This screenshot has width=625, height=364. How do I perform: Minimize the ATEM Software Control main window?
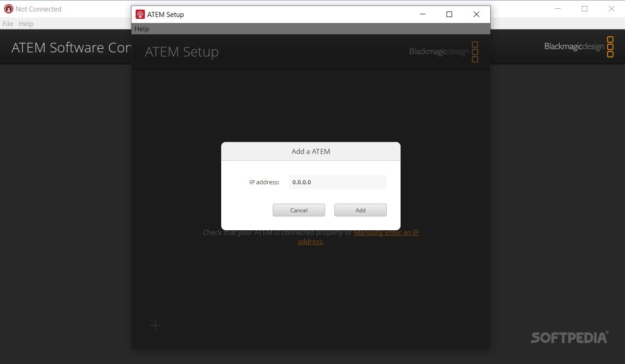[557, 9]
